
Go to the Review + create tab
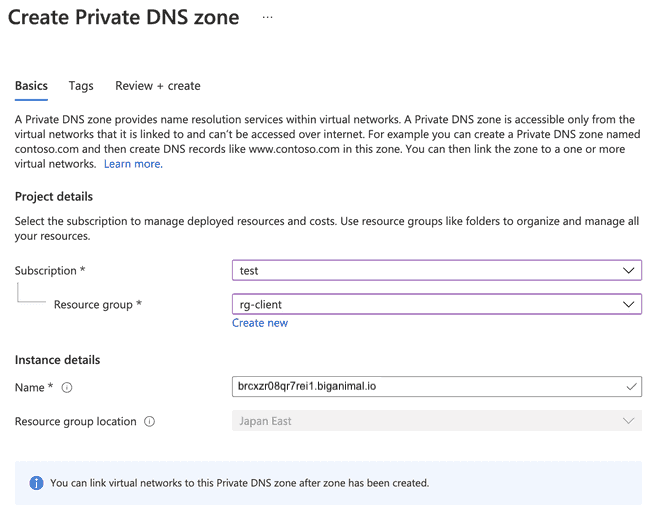pos(158,86)
